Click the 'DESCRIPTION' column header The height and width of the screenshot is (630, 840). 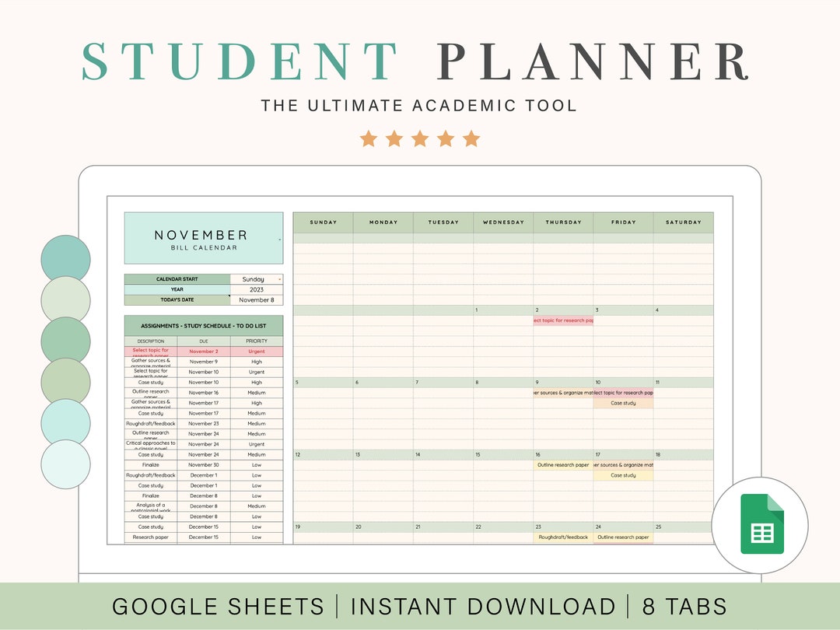tap(151, 341)
